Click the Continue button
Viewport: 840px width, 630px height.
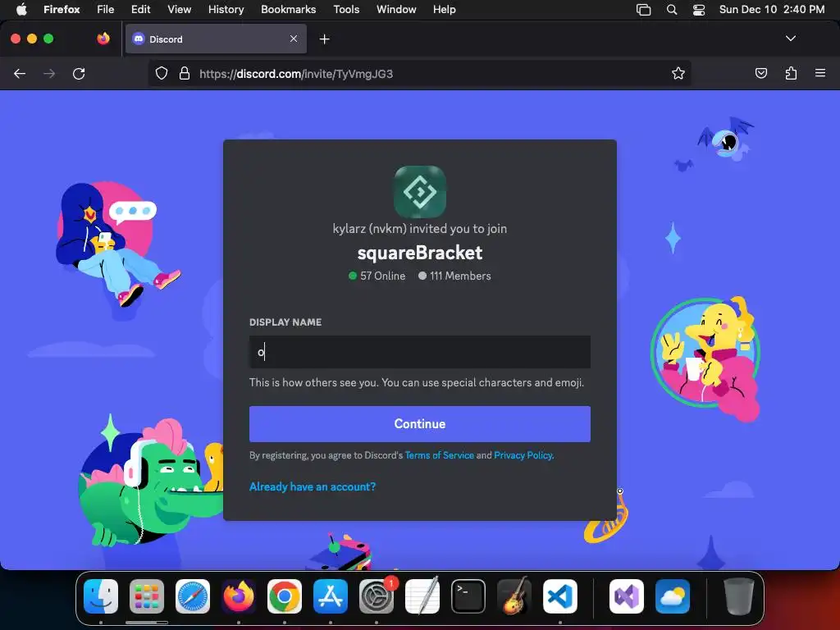pyautogui.click(x=419, y=424)
